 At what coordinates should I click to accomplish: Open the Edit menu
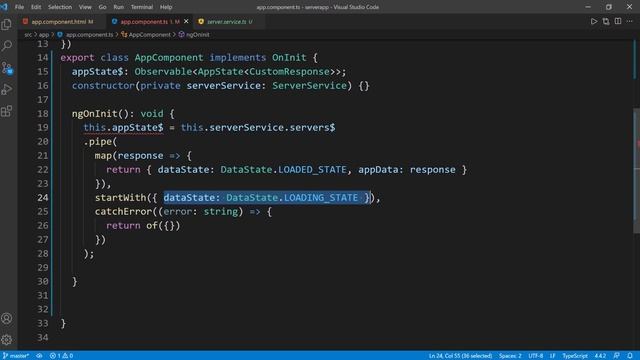click(x=36, y=7)
